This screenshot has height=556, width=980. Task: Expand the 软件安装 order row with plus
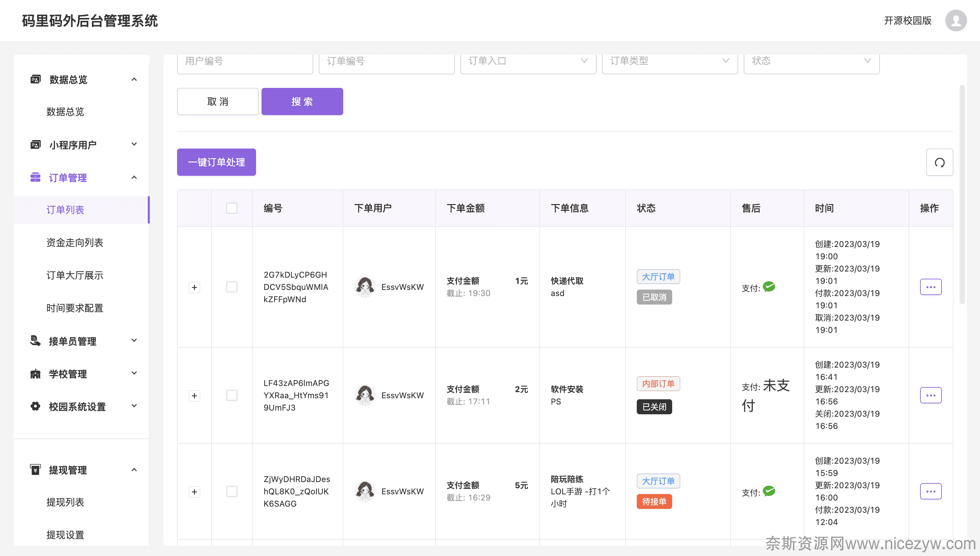tap(194, 396)
